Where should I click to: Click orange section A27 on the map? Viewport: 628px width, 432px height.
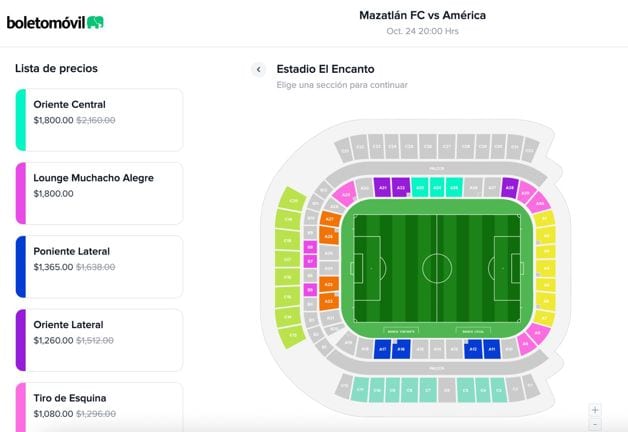point(331,219)
